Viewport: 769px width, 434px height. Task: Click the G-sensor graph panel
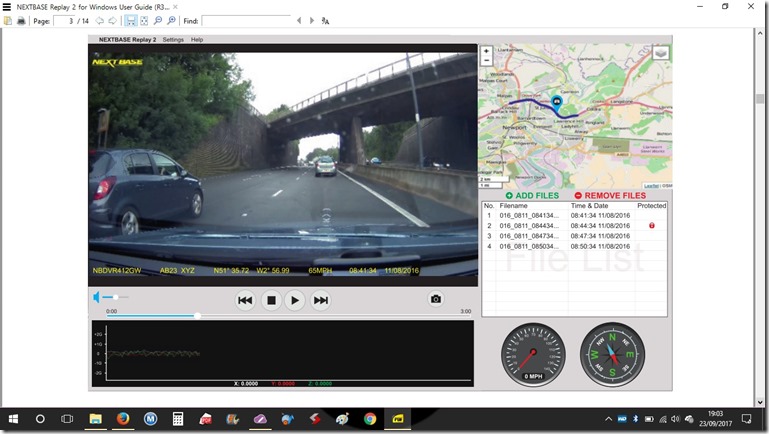(282, 354)
